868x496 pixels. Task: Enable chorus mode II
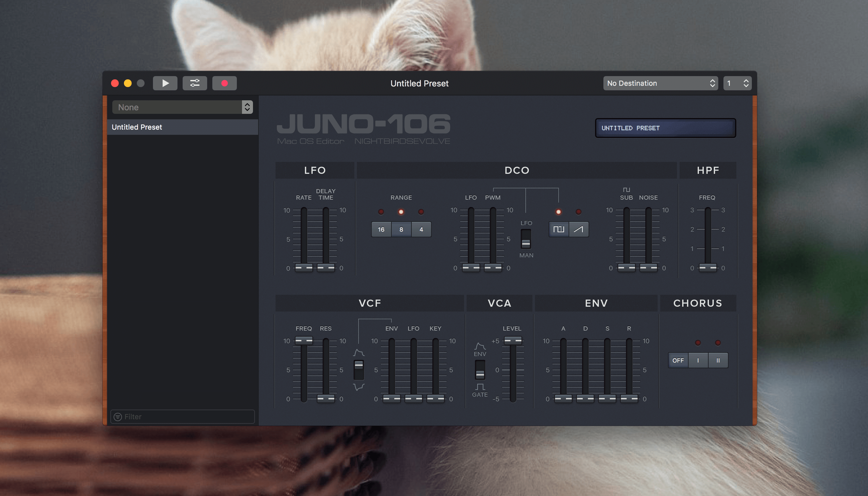(718, 361)
